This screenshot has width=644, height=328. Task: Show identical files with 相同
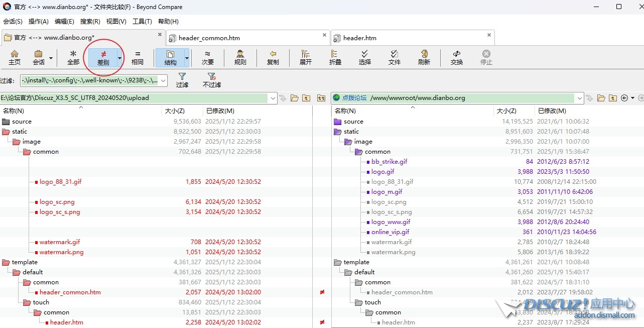[x=138, y=57]
